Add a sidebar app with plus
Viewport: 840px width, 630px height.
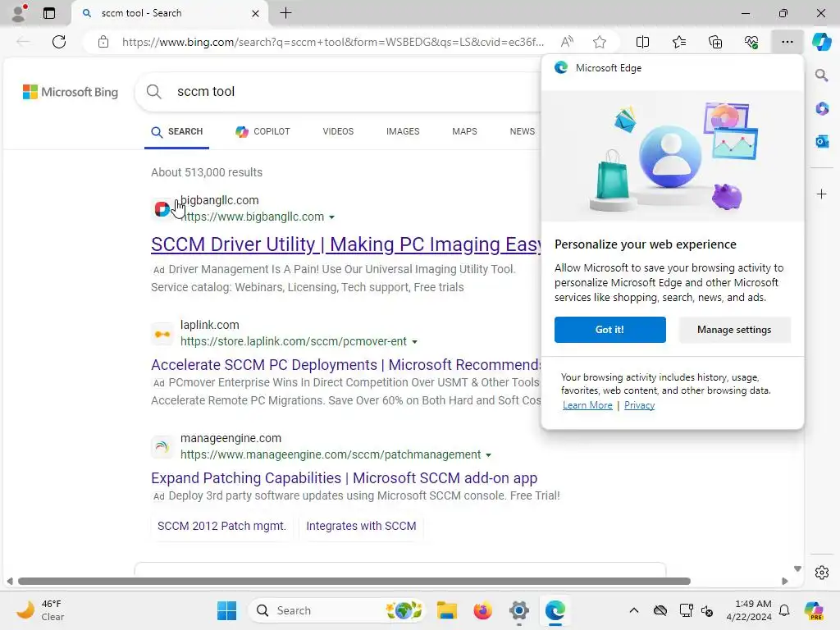(822, 194)
